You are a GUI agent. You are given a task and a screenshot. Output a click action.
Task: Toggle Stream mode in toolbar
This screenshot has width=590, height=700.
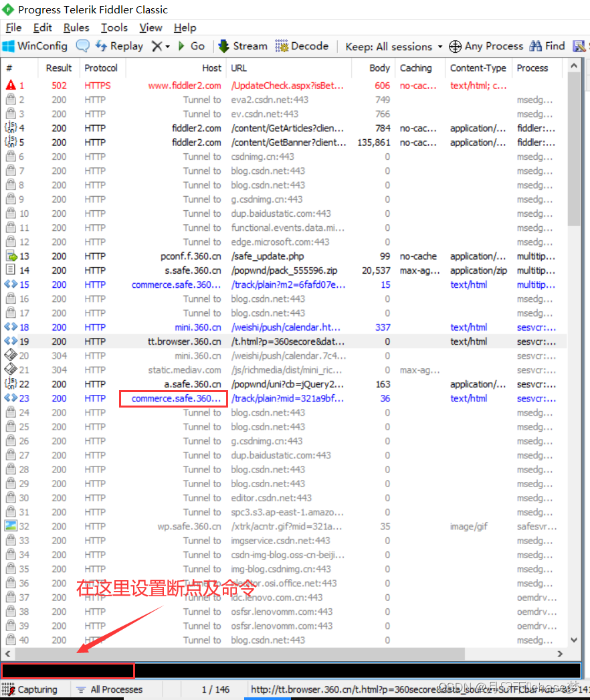coord(242,46)
